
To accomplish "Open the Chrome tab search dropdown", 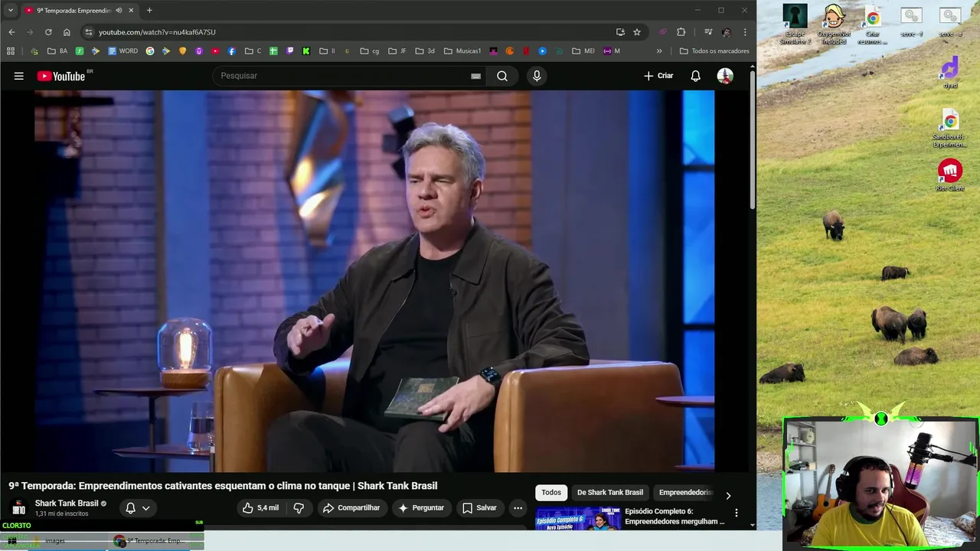I will click(x=11, y=11).
